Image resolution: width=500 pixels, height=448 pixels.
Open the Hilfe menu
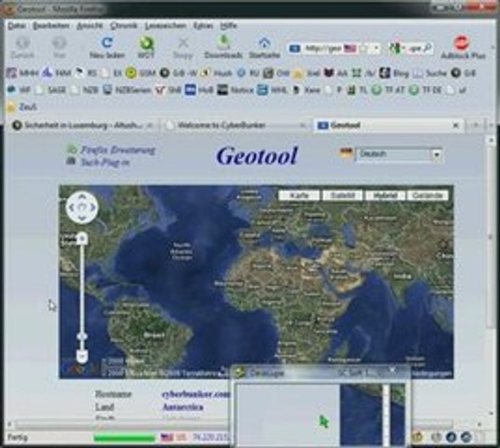(x=229, y=26)
